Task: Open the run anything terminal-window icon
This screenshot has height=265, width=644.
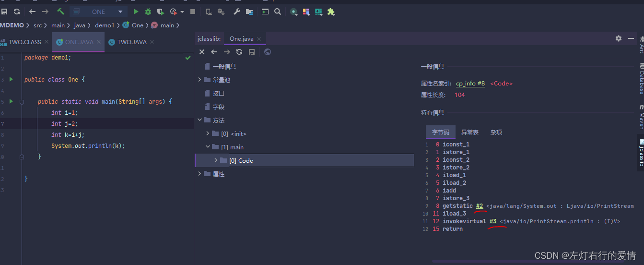Action: click(265, 12)
